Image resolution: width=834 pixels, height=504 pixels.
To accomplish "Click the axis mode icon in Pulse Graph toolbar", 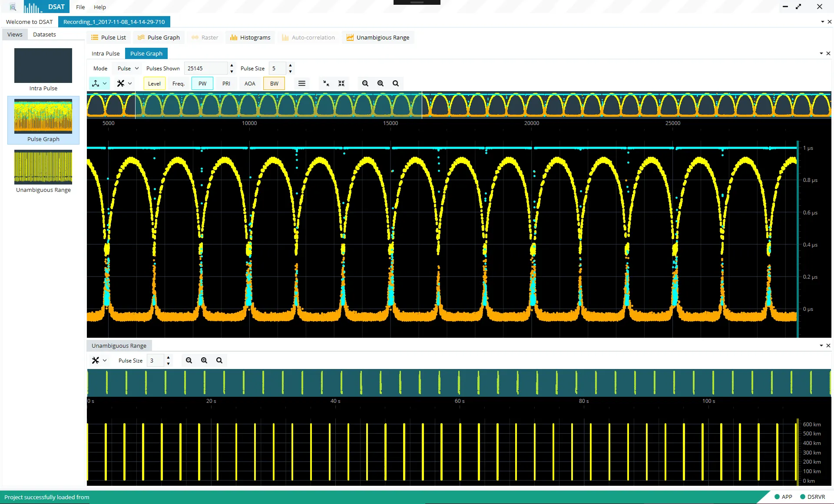I will click(x=96, y=83).
